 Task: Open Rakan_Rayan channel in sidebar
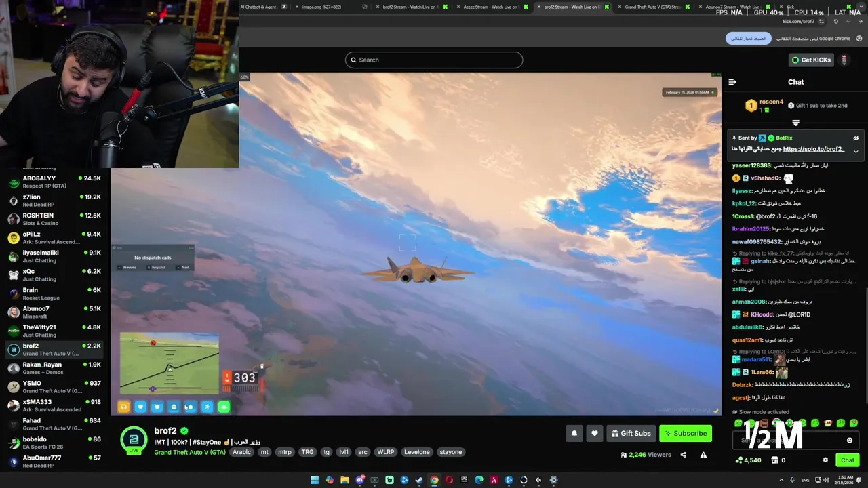tap(54, 368)
